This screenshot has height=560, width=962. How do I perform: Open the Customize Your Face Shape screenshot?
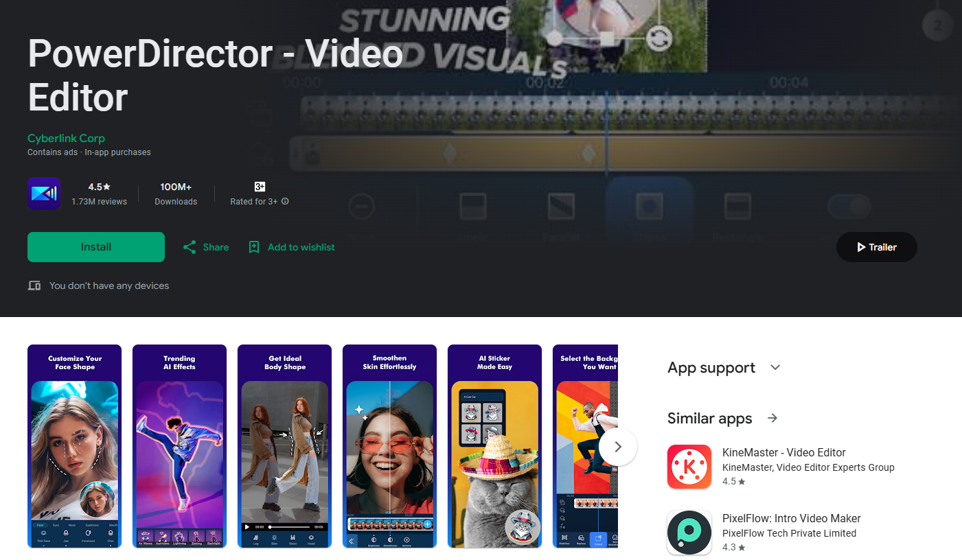click(74, 446)
